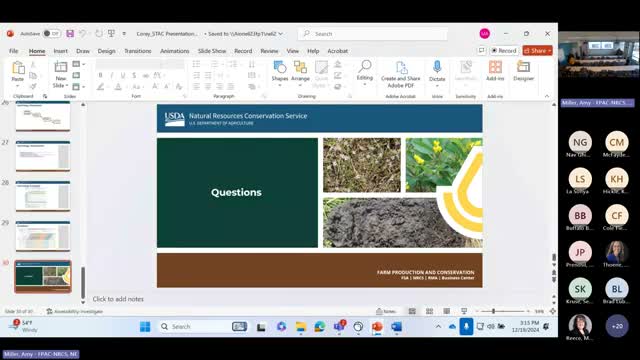Image resolution: width=640 pixels, height=360 pixels.
Task: Open the File menu
Action: pos(13,51)
